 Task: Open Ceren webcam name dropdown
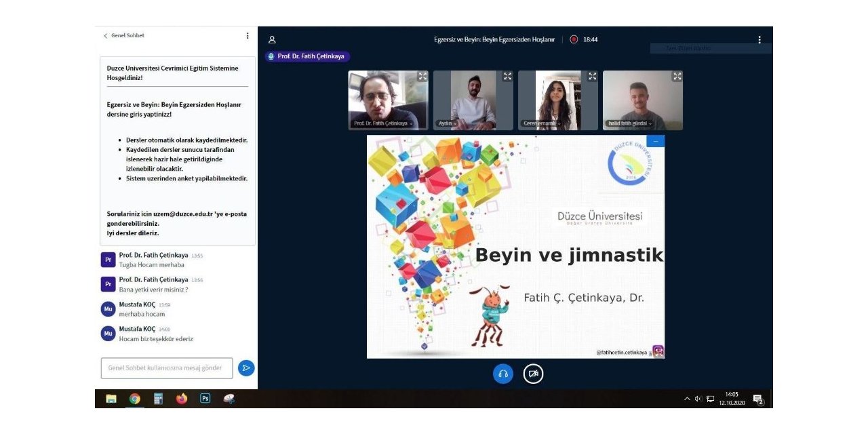point(542,123)
